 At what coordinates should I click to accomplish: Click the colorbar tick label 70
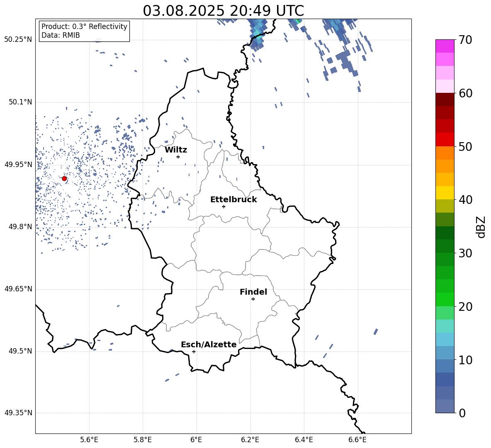pos(465,40)
